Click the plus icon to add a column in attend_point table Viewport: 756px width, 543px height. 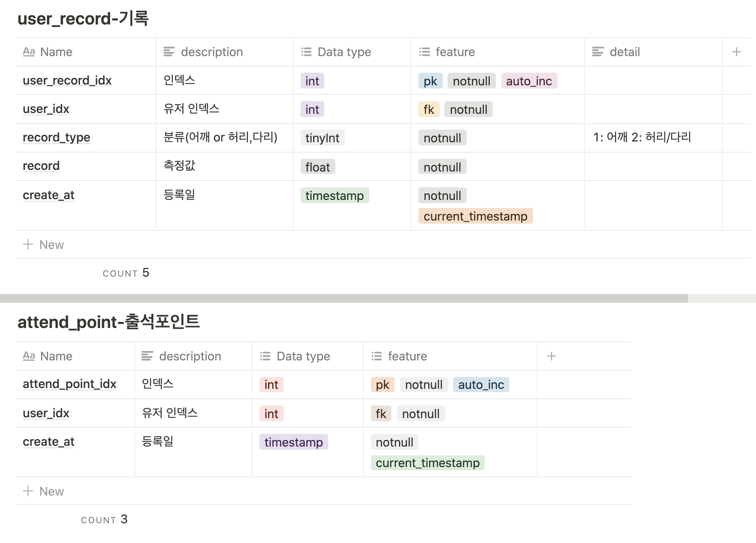point(551,356)
